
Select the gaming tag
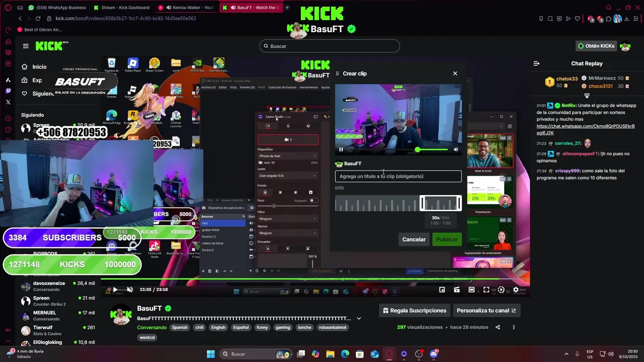[x=283, y=327]
